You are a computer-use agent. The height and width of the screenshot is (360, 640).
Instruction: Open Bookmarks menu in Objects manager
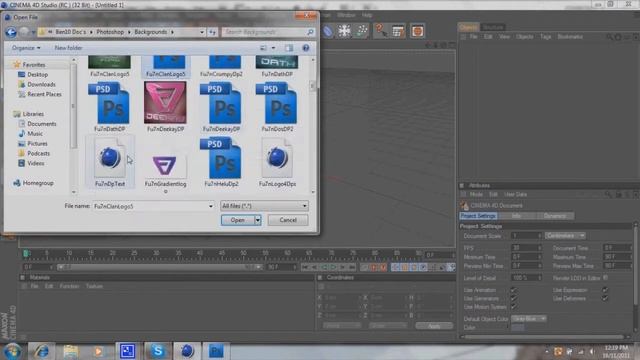[570, 37]
